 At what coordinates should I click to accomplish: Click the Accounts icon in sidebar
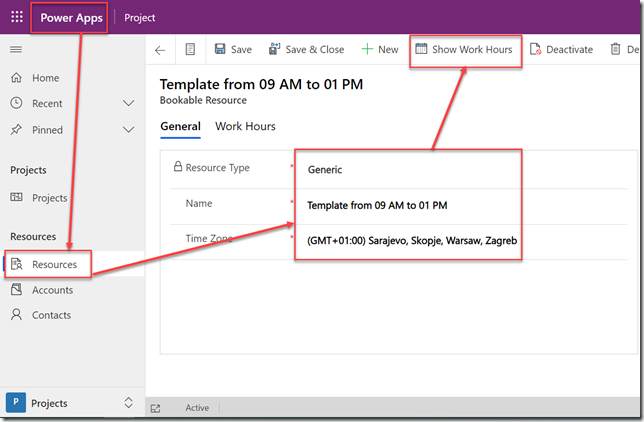pos(16,289)
